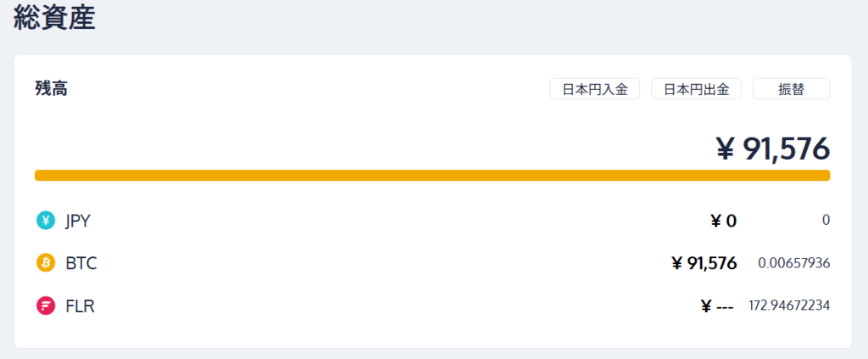Select the FLR currency label
868x359 pixels.
(80, 306)
